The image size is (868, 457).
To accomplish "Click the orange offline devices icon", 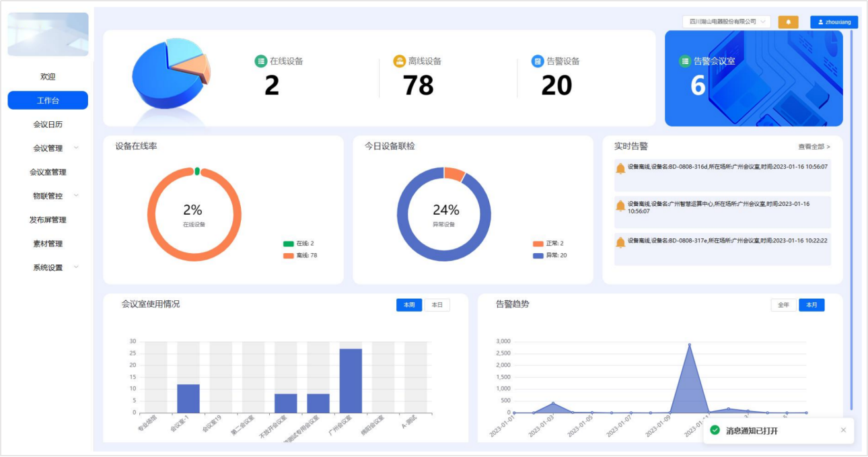I will (400, 61).
